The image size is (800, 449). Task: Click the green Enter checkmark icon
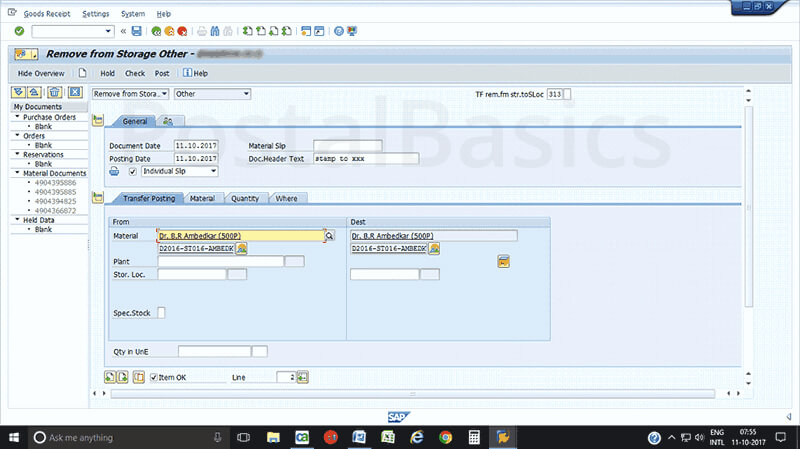(19, 31)
